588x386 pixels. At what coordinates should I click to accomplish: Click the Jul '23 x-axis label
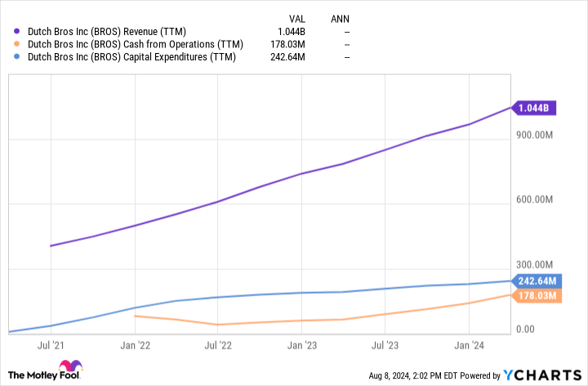point(385,345)
